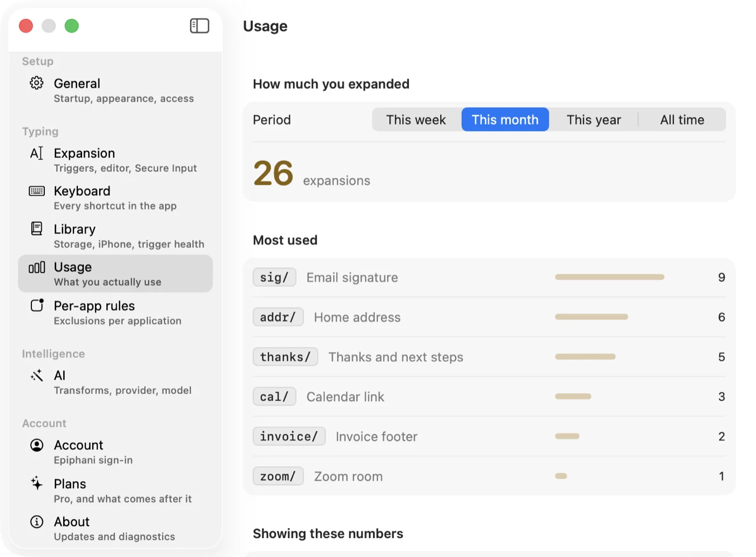
Task: Click the Email signature usage bar
Action: [610, 277]
